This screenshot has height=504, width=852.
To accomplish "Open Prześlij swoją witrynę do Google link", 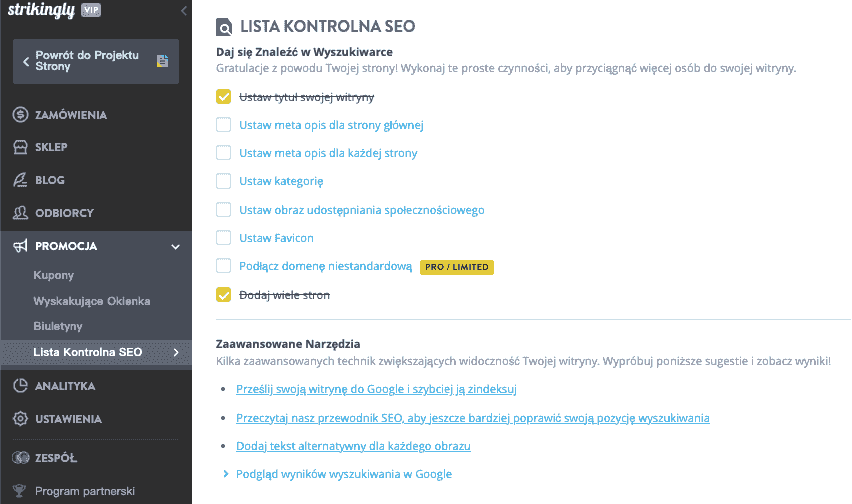I will coord(376,389).
